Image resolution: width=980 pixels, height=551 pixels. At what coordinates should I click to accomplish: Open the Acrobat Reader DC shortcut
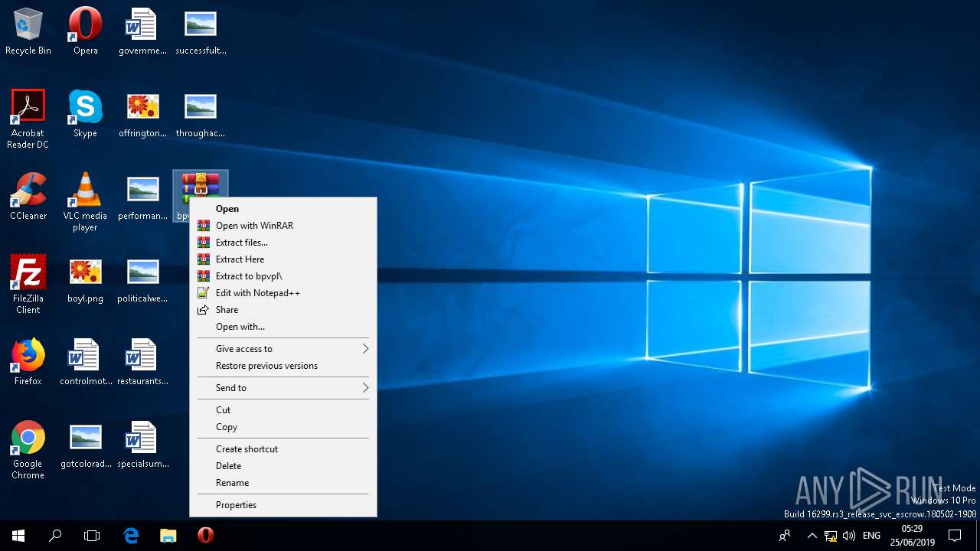28,119
